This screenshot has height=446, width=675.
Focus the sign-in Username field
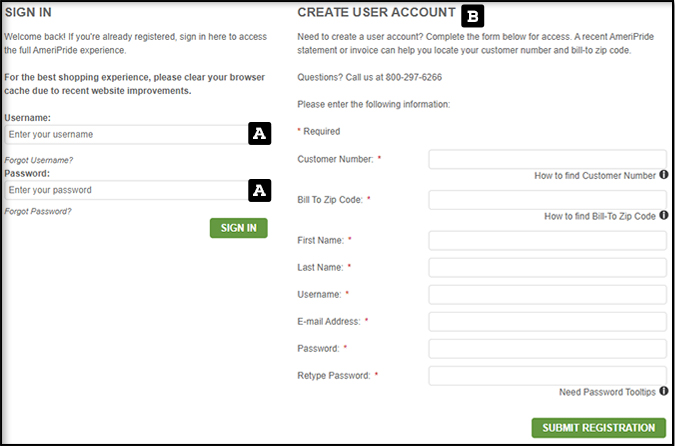tap(125, 134)
